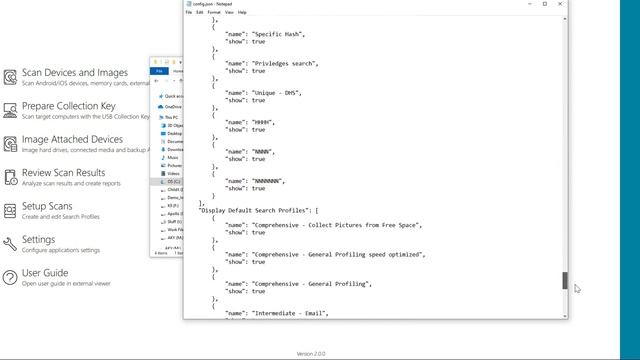The height and width of the screenshot is (360, 640).
Task: Select 3D Objects folder in Explorer
Action: coord(172,126)
